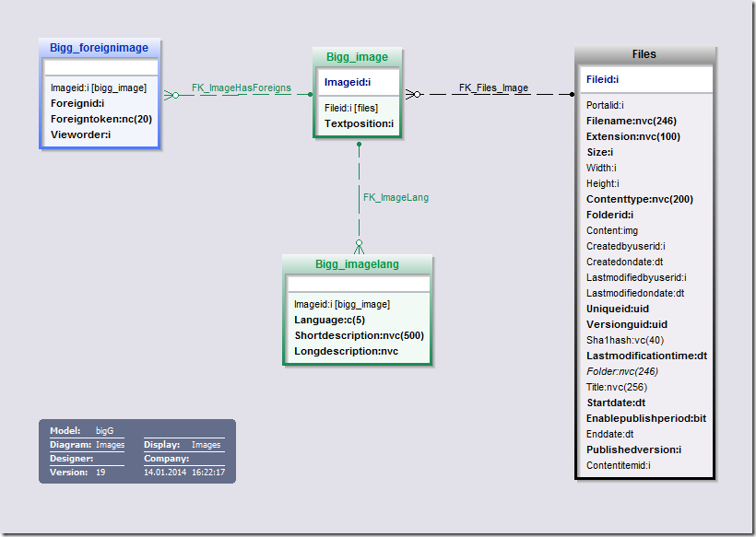Select the Portalid:i column
The height and width of the screenshot is (537, 756).
pyautogui.click(x=605, y=105)
